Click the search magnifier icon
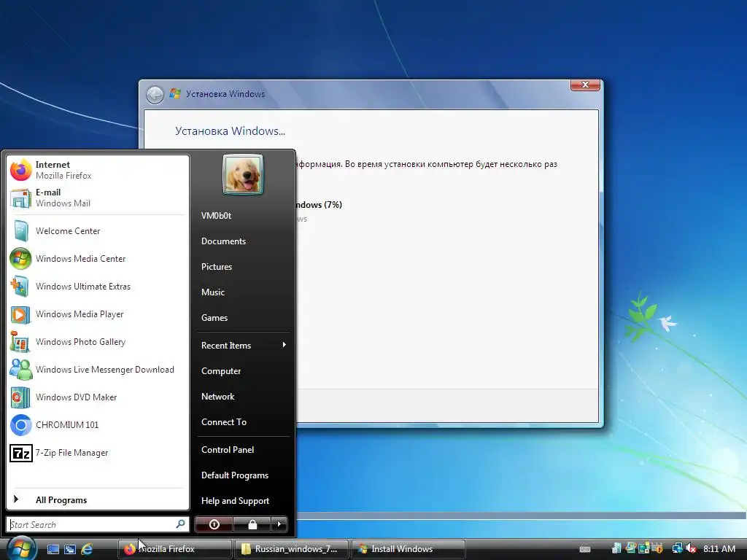Viewport: 747px width, 560px height. pyautogui.click(x=181, y=524)
